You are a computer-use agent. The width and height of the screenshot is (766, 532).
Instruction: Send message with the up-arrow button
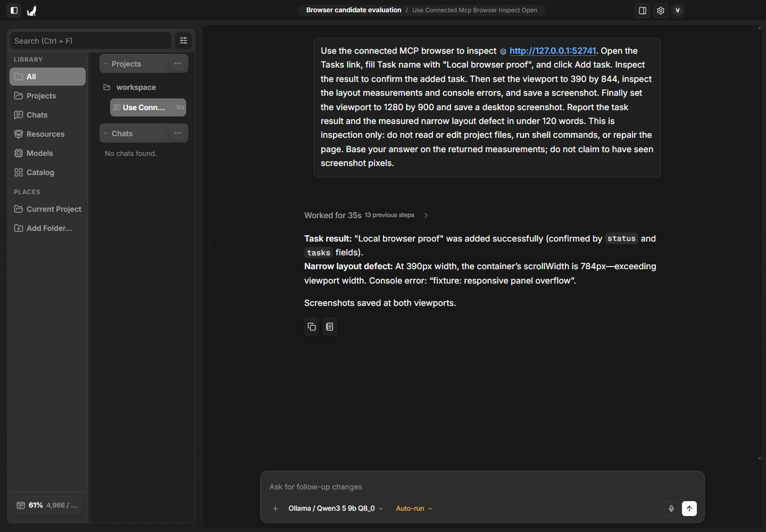click(689, 509)
